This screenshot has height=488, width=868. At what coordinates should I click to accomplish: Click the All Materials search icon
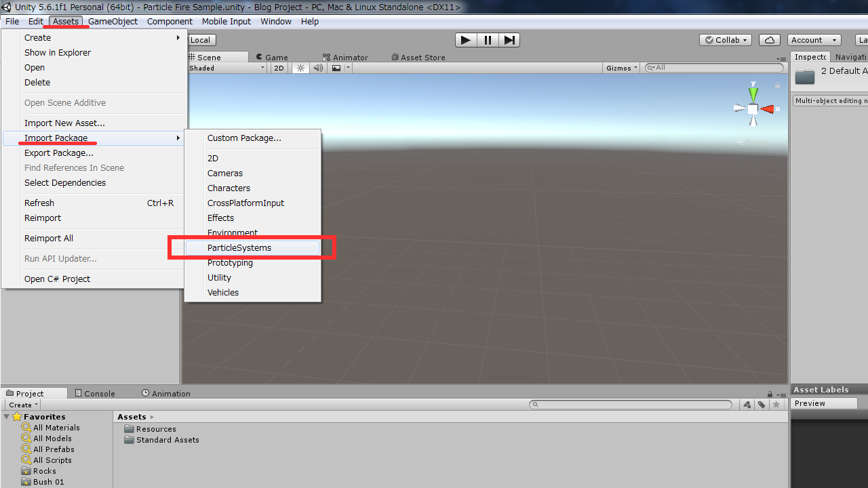(26, 428)
